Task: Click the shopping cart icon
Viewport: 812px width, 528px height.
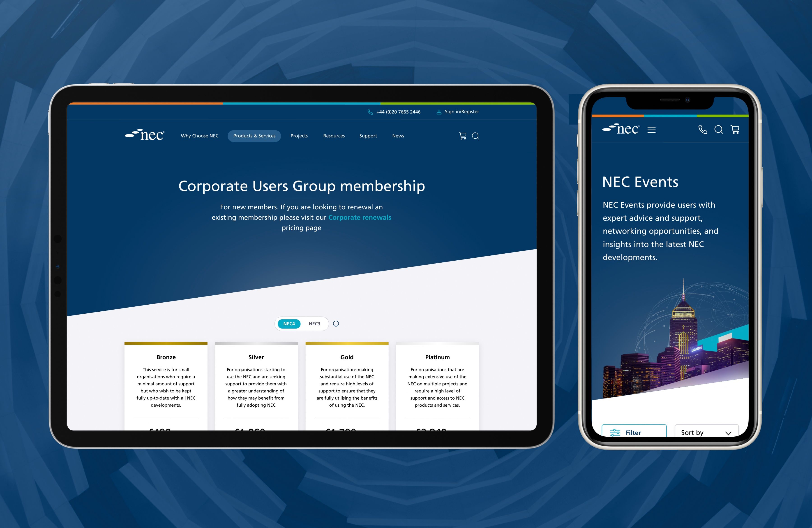Action: pos(462,136)
